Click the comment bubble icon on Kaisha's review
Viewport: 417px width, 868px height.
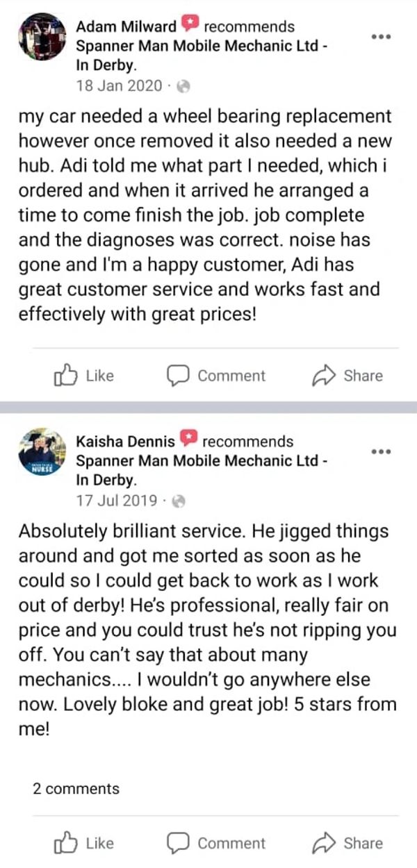point(178,843)
